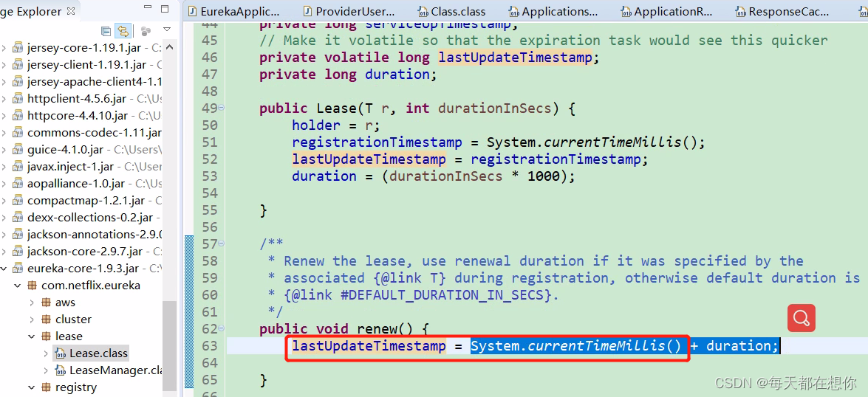Close the Package Explorer view tab
Viewport: 868px width, 397px height.
pyautogui.click(x=70, y=10)
